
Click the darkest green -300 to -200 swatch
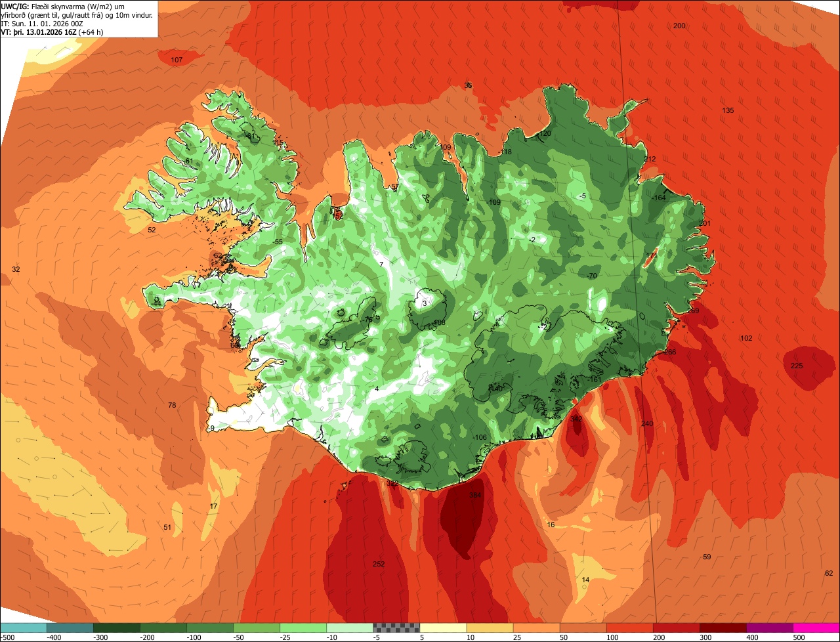(x=117, y=627)
